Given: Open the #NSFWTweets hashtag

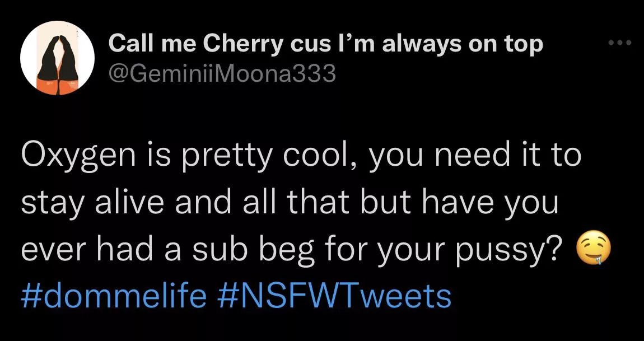Looking at the screenshot, I should 334,295.
